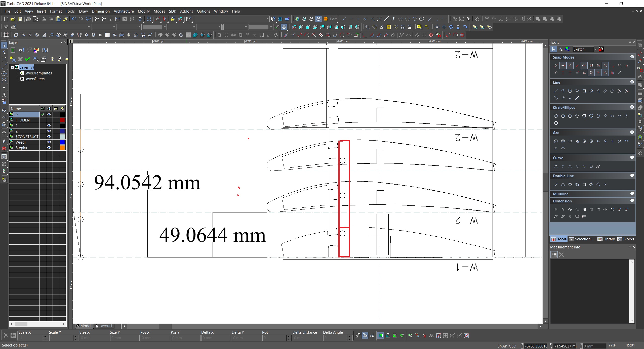Toggle visibility of Stępka layer
644x349 pixels.
point(49,148)
